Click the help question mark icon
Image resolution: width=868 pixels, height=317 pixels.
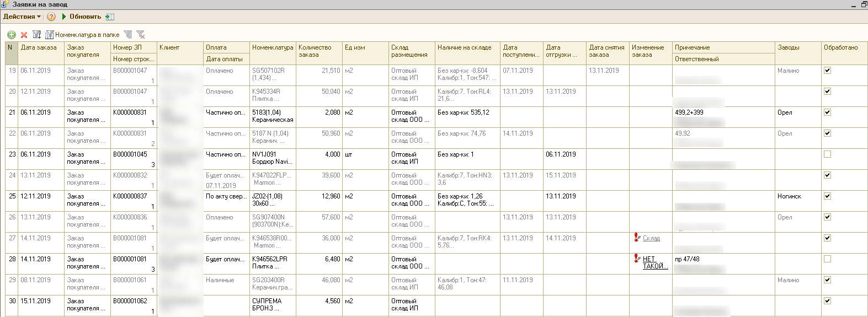point(51,17)
